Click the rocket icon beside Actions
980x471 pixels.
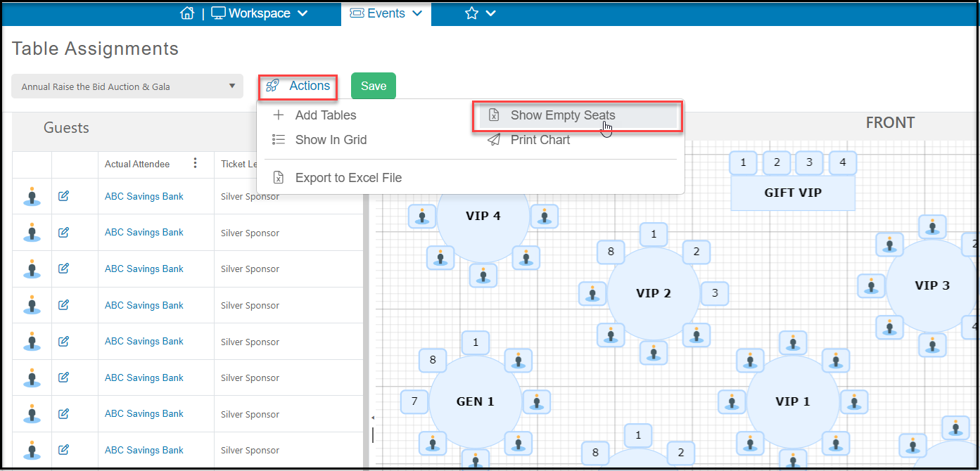pyautogui.click(x=272, y=86)
